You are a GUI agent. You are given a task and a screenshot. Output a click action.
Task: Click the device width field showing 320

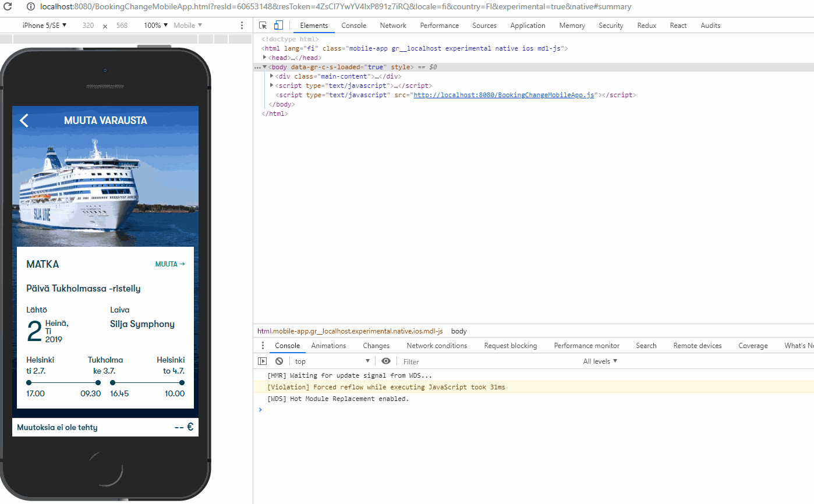click(x=88, y=26)
